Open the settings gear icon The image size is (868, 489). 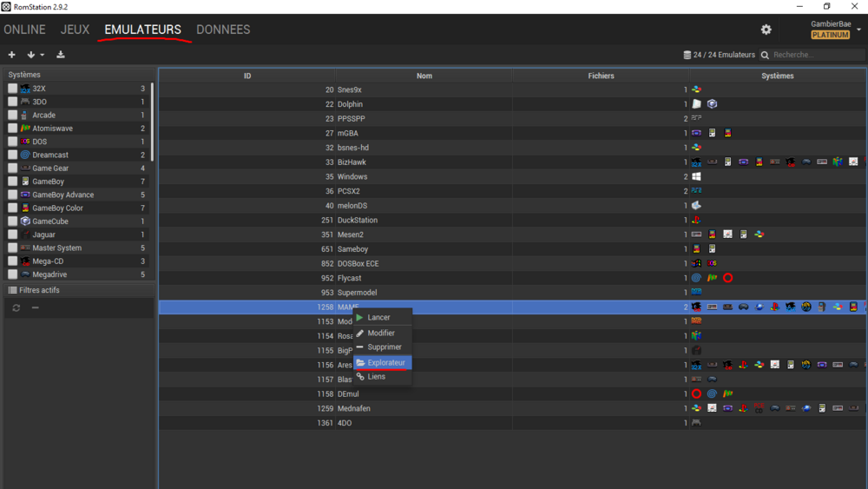(766, 30)
